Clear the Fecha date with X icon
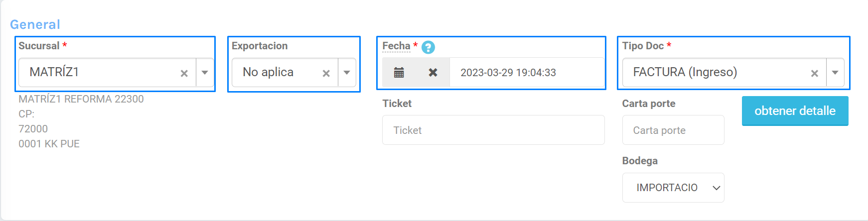The width and height of the screenshot is (868, 221). coord(433,73)
